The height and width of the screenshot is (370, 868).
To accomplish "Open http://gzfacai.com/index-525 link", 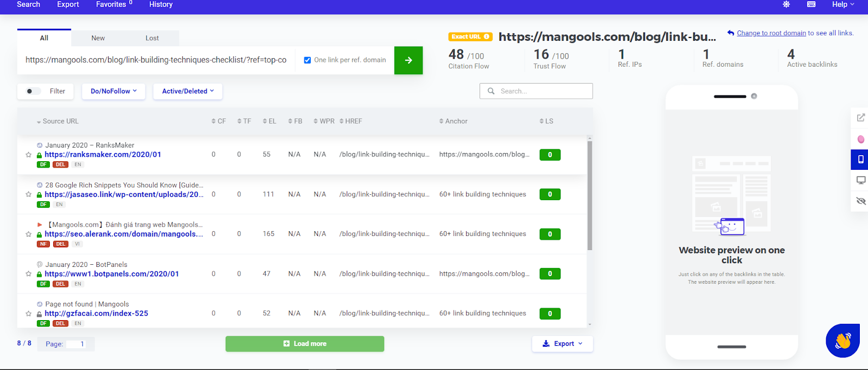I will [x=97, y=314].
